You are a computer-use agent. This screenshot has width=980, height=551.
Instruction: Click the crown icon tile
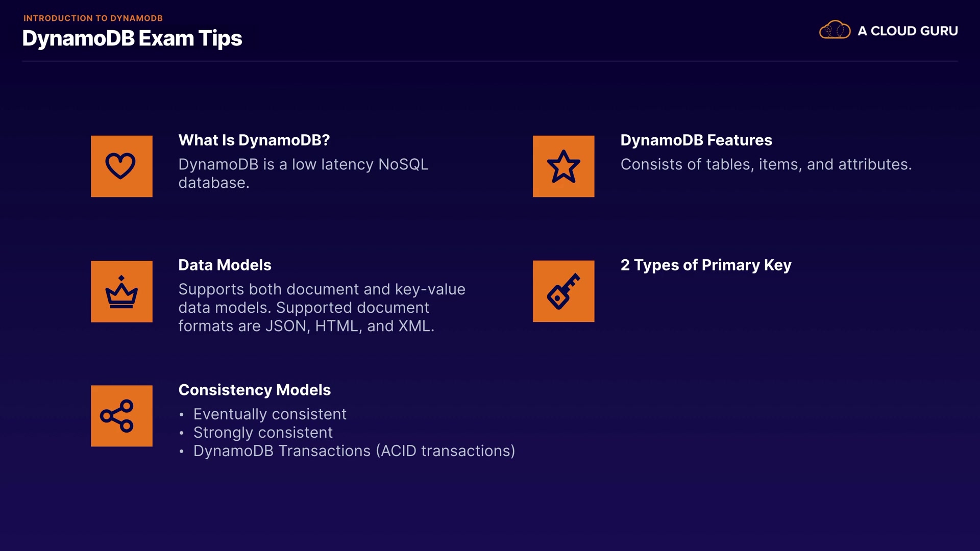coord(121,291)
